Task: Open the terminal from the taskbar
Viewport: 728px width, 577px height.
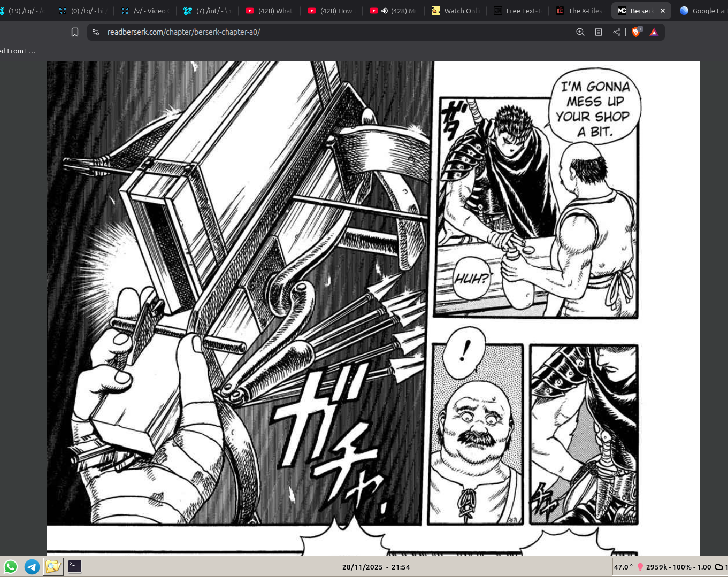Action: click(x=75, y=567)
